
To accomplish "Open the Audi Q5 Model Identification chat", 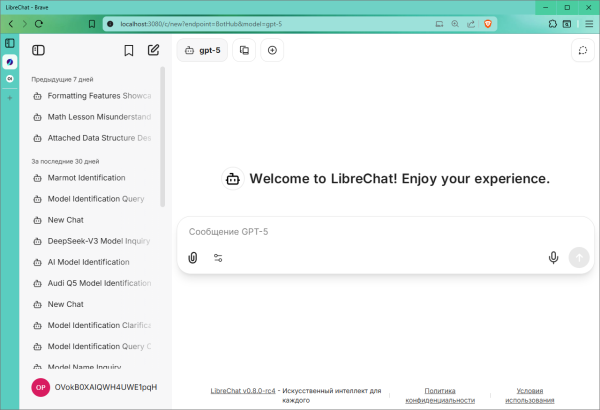I will [98, 283].
